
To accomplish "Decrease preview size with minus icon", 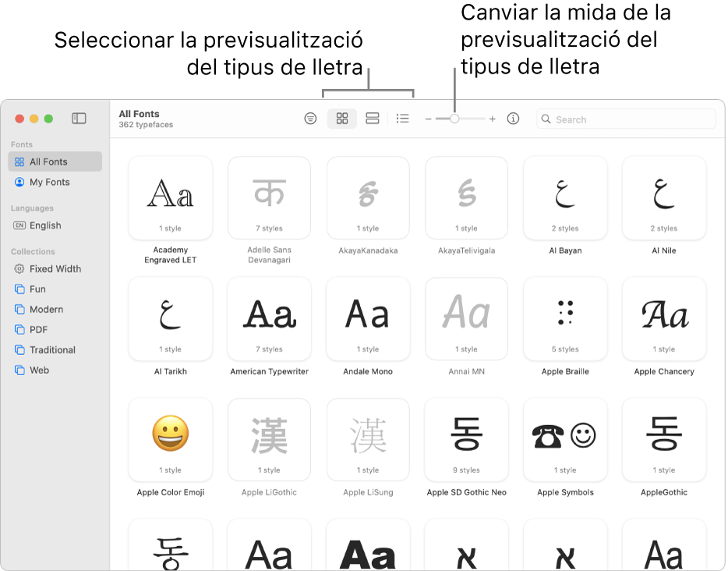I will [428, 119].
